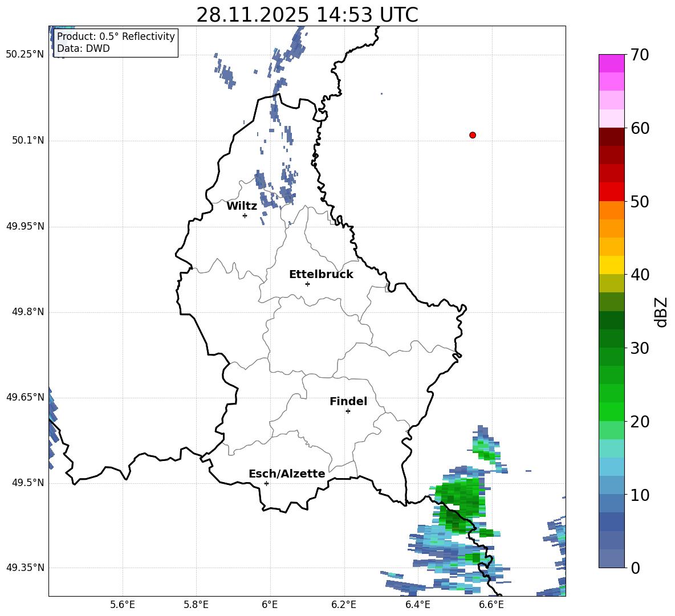Click the 50 tick label on colorbar
This screenshot has height=616, width=675.
(640, 201)
